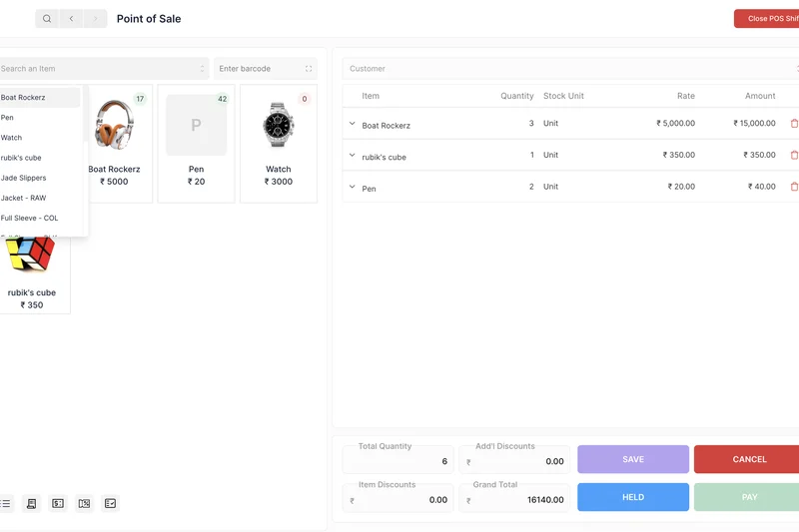The width and height of the screenshot is (799, 532).
Task: Click the blue Held button
Action: pos(633,497)
